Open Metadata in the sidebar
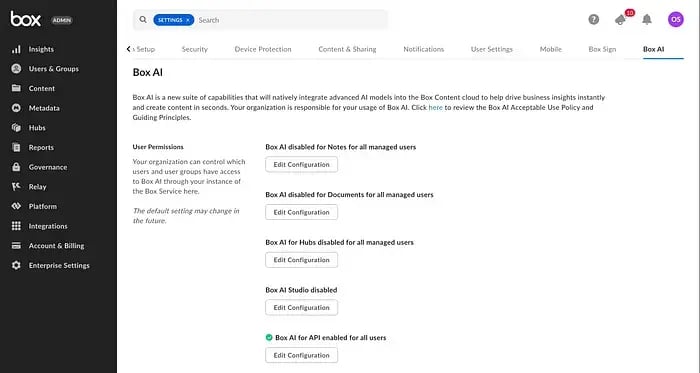Viewport: 700px width, 373px height. (44, 108)
